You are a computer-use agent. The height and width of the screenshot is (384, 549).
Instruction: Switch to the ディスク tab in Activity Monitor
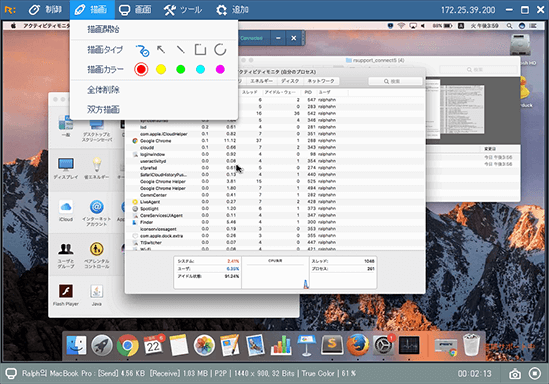(x=290, y=81)
